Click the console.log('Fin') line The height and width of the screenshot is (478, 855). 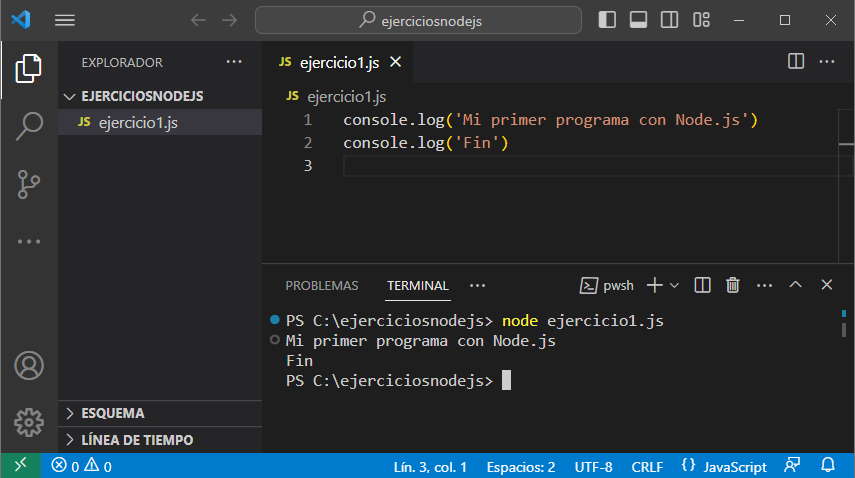pos(425,143)
